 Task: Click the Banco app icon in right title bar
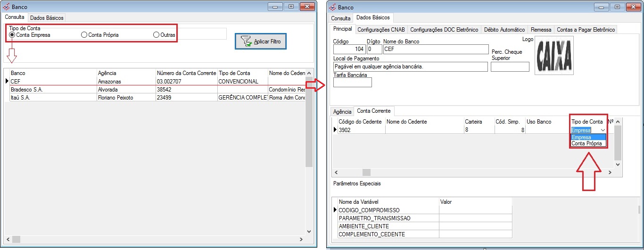pos(332,7)
